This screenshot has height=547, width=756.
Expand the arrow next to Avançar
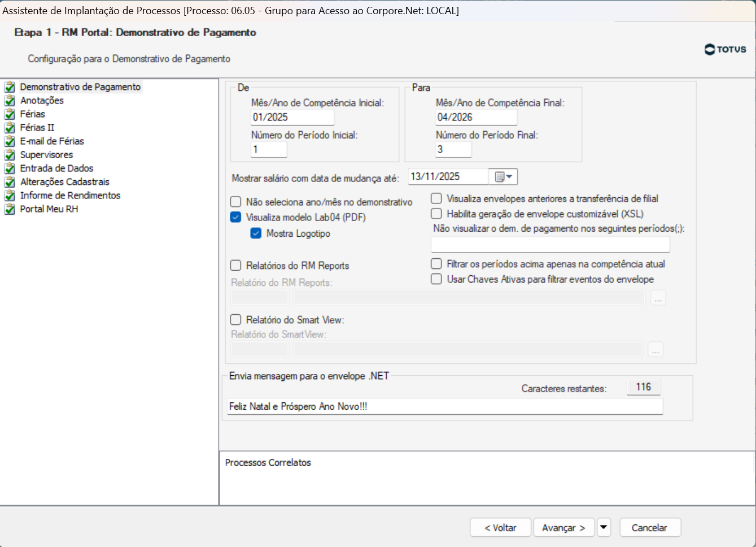(x=604, y=527)
